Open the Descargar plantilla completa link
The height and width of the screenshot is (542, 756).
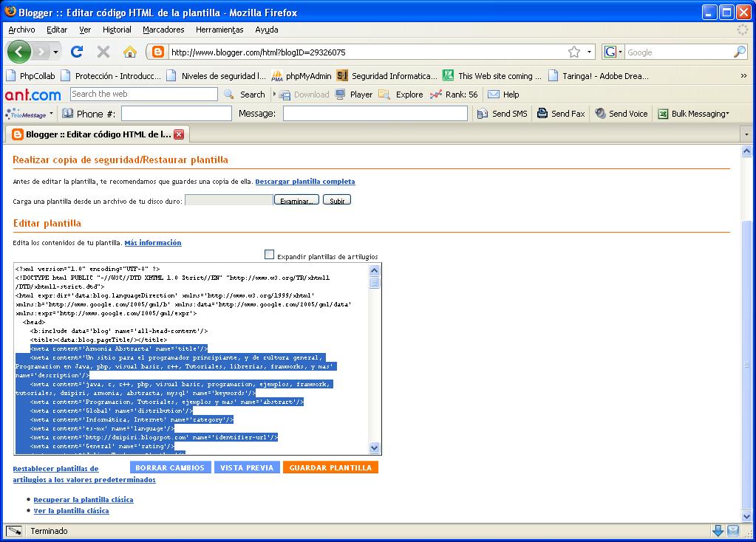point(305,182)
